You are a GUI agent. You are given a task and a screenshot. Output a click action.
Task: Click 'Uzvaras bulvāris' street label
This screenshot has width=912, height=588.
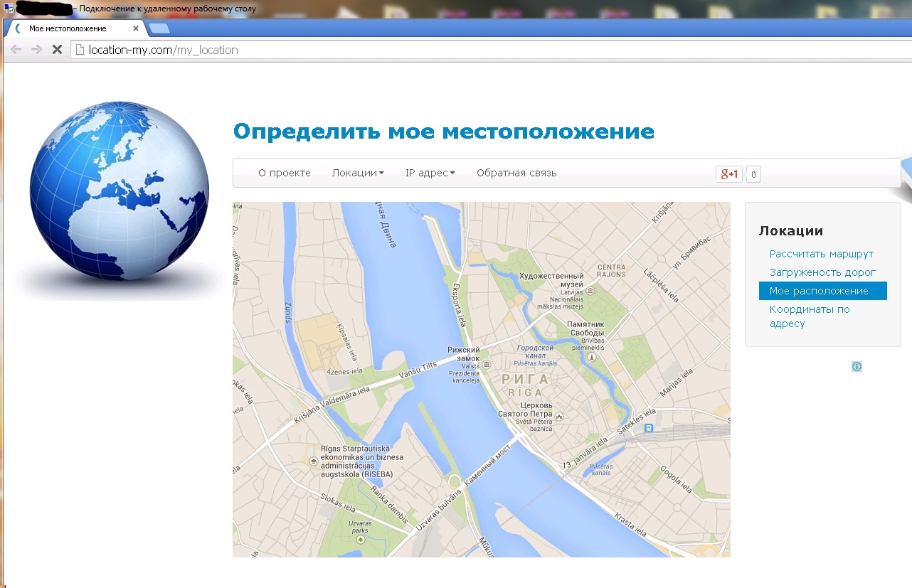[438, 510]
